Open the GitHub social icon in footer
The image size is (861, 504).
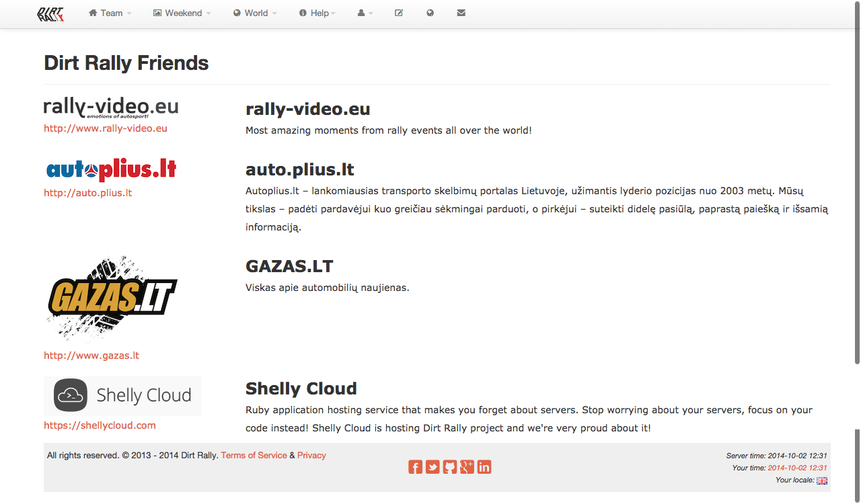[x=450, y=467]
